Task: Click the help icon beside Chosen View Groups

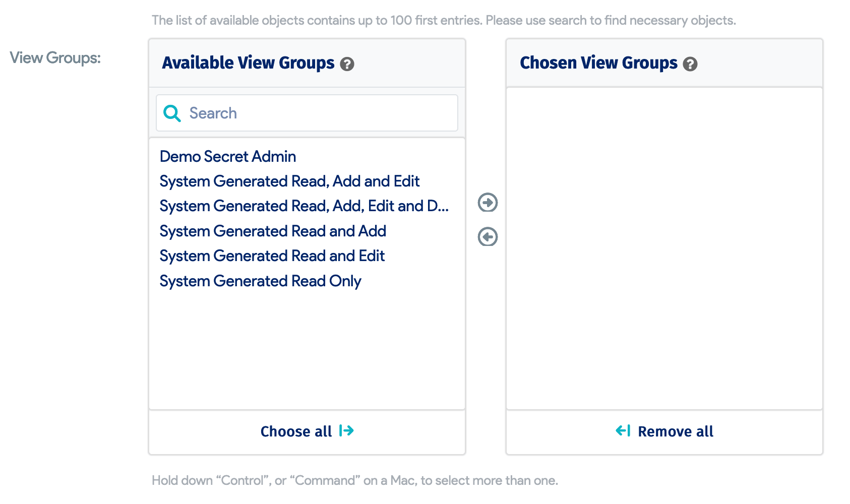Action: (x=690, y=64)
